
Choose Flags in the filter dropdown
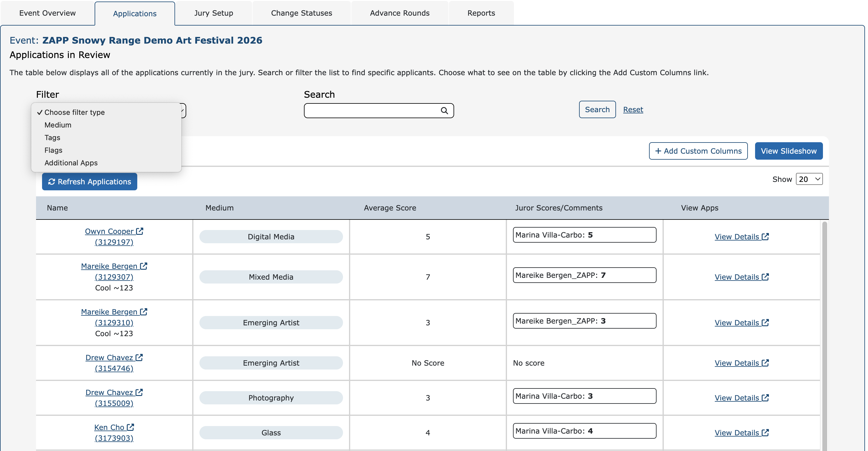click(106, 150)
